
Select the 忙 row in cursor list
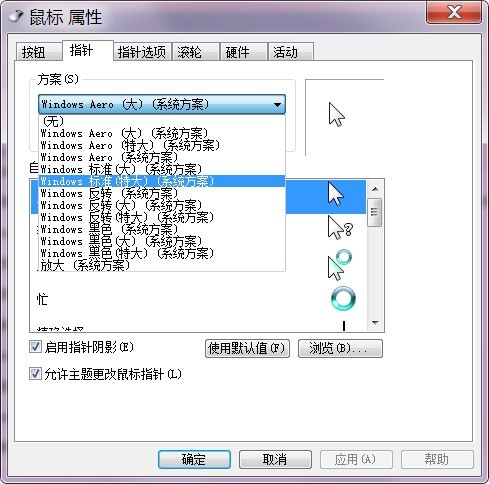coord(198,299)
